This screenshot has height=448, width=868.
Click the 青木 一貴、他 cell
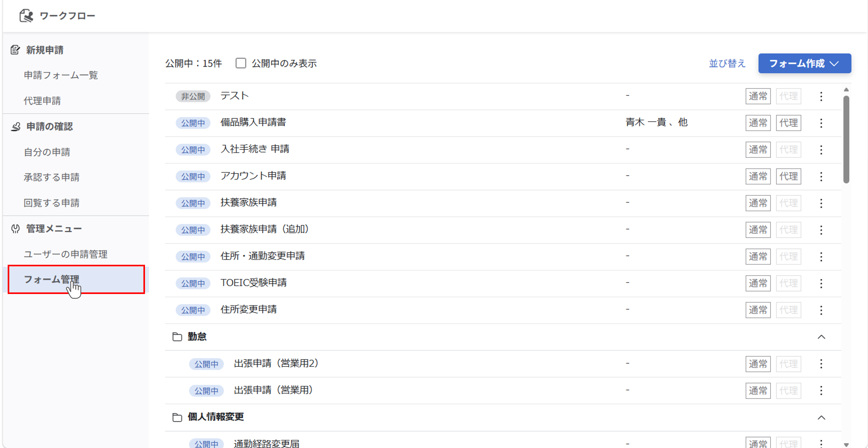656,122
